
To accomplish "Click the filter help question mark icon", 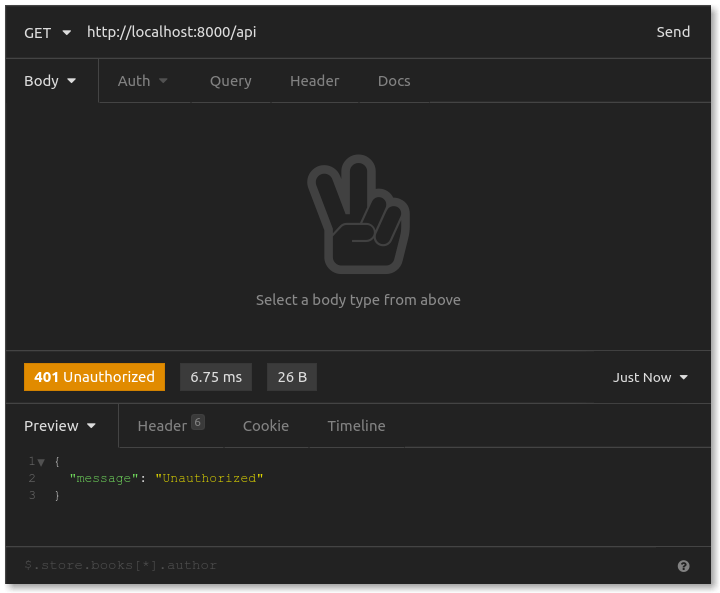I will (x=683, y=566).
